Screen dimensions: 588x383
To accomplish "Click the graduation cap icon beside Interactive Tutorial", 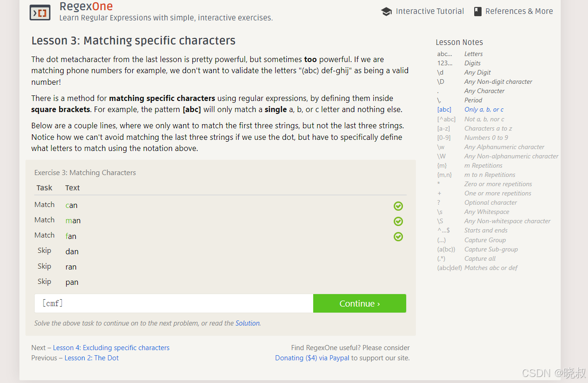I will pyautogui.click(x=386, y=12).
